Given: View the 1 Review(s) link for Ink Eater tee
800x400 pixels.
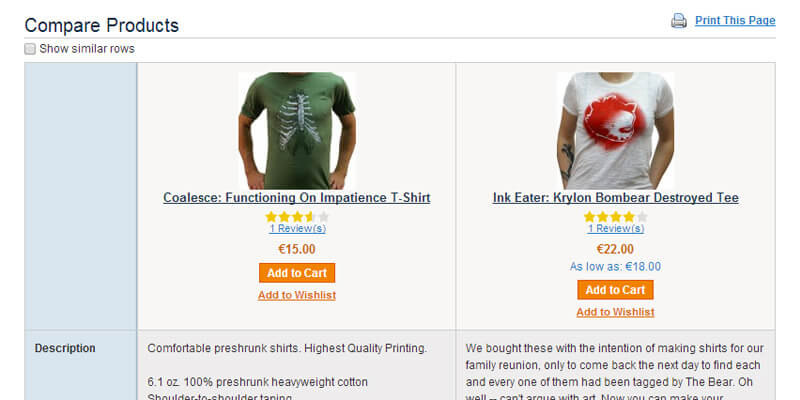Looking at the screenshot, I should (x=615, y=229).
